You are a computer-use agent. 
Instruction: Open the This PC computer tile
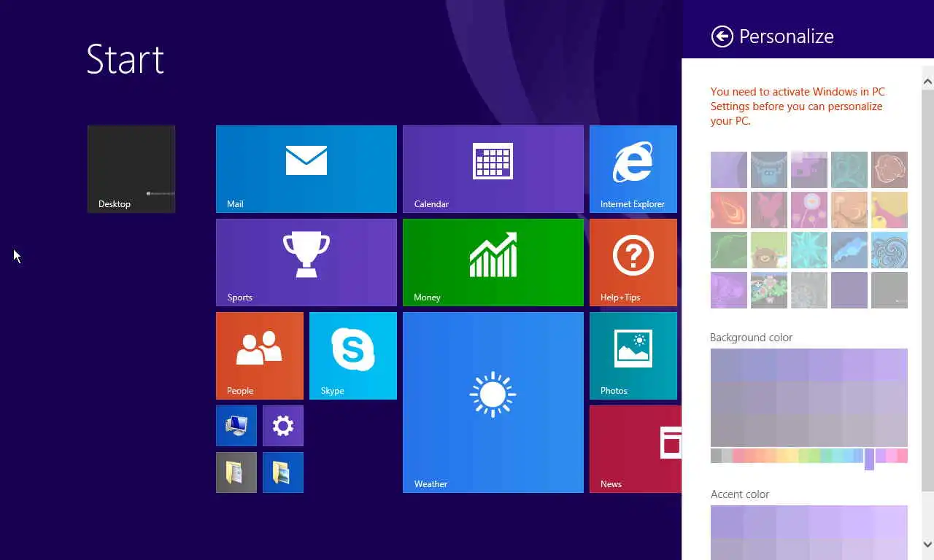pos(236,426)
